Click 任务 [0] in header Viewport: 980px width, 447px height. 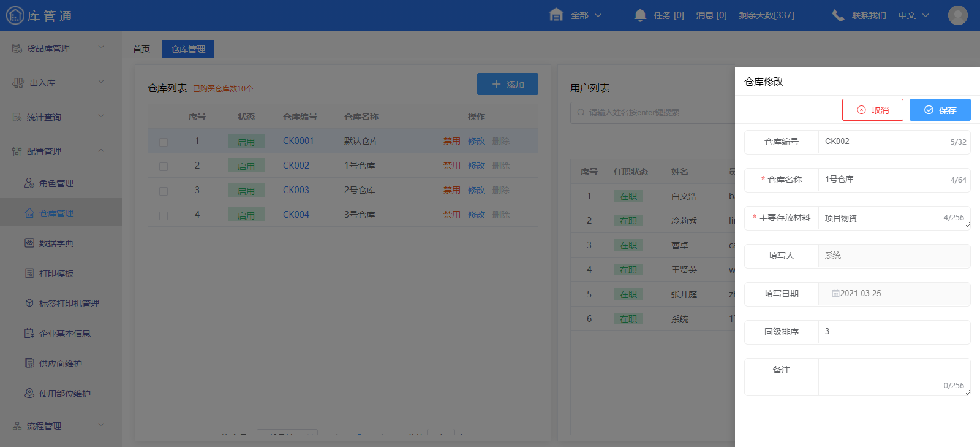[x=669, y=15]
